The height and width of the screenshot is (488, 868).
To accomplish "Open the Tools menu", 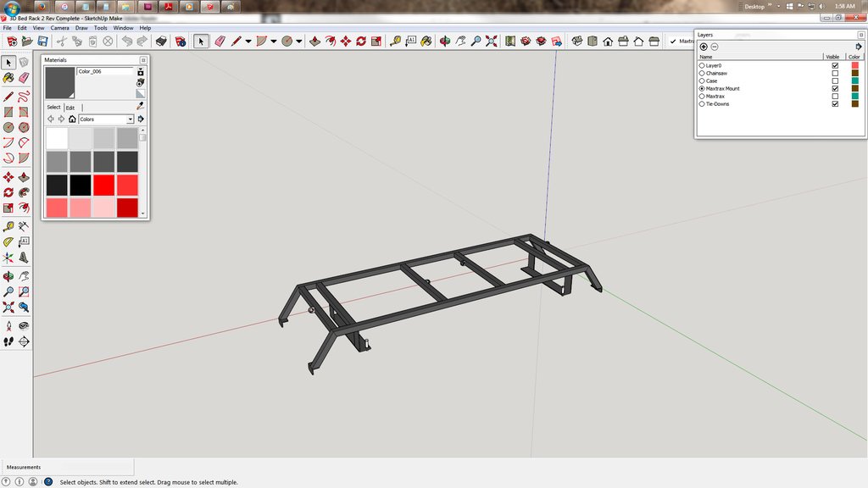I will coord(100,28).
